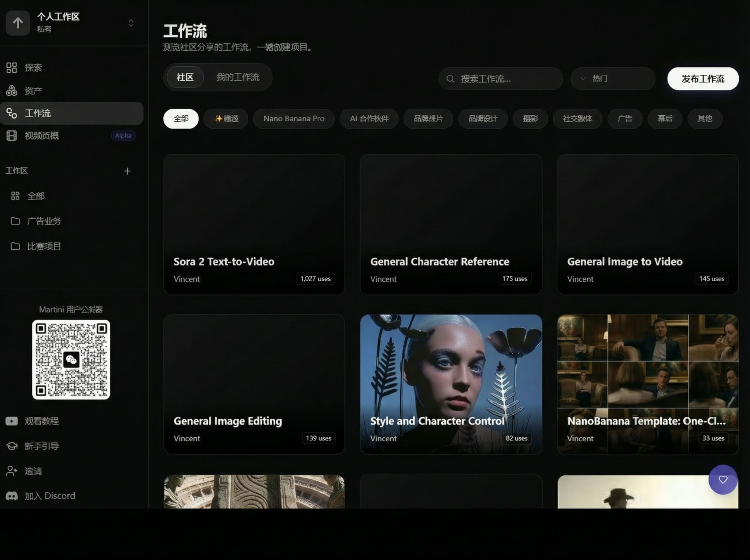Viewport: 750px width, 560px height.
Task: Click the personal workspace avatar icon
Action: (x=17, y=23)
